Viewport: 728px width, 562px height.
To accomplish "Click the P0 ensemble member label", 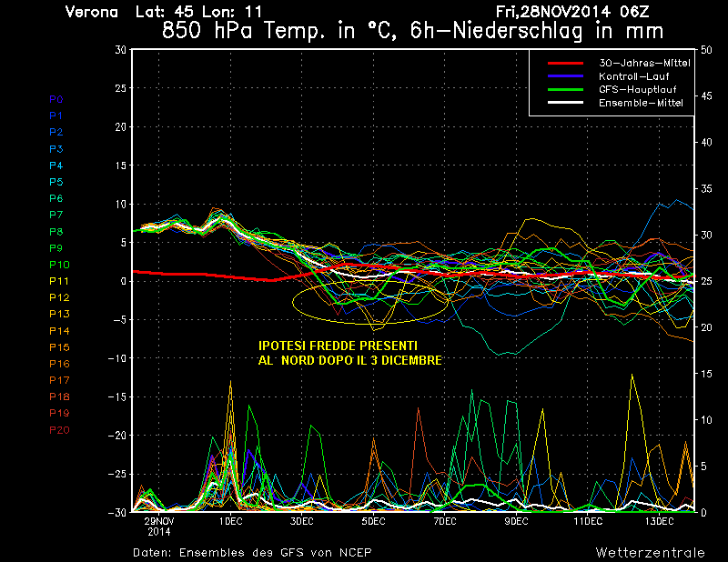I will click(x=56, y=99).
